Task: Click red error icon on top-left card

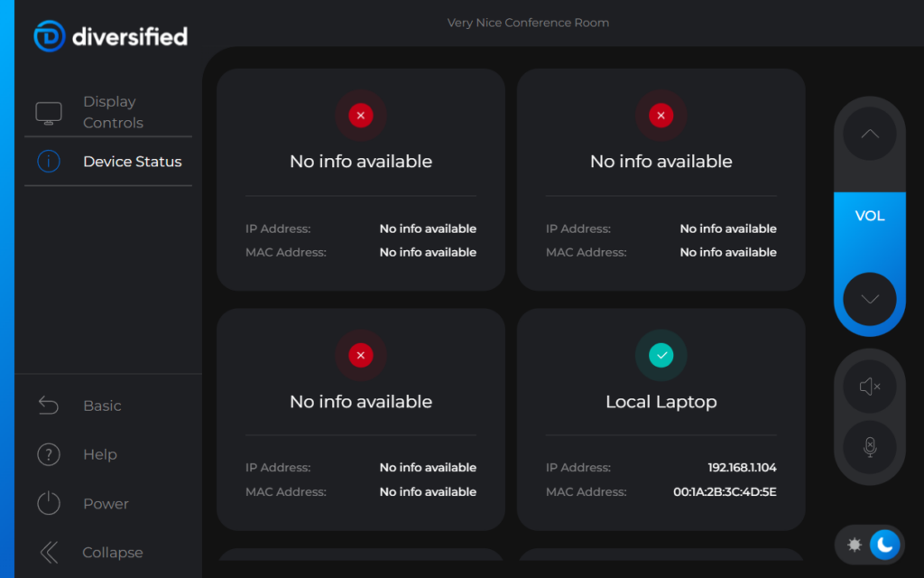Action: tap(361, 116)
